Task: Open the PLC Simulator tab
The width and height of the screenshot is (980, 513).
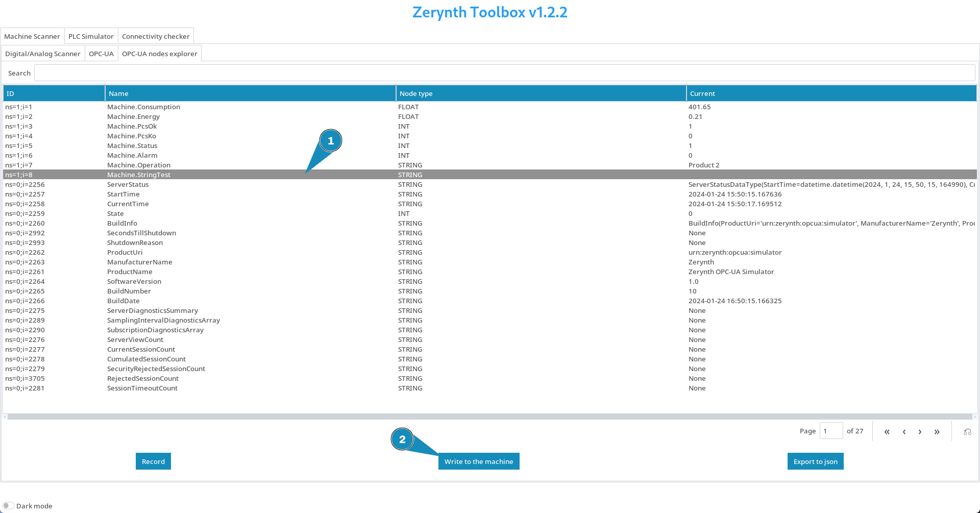Action: pyautogui.click(x=91, y=36)
